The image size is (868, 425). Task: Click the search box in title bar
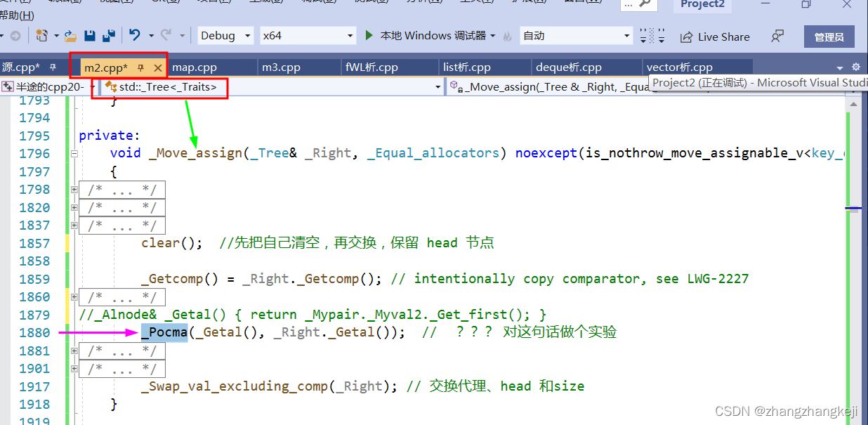638,4
